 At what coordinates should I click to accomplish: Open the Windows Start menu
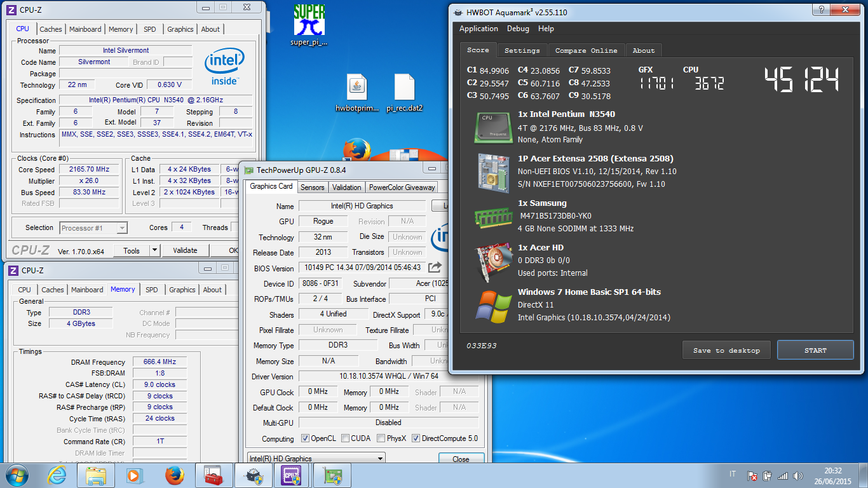17,475
